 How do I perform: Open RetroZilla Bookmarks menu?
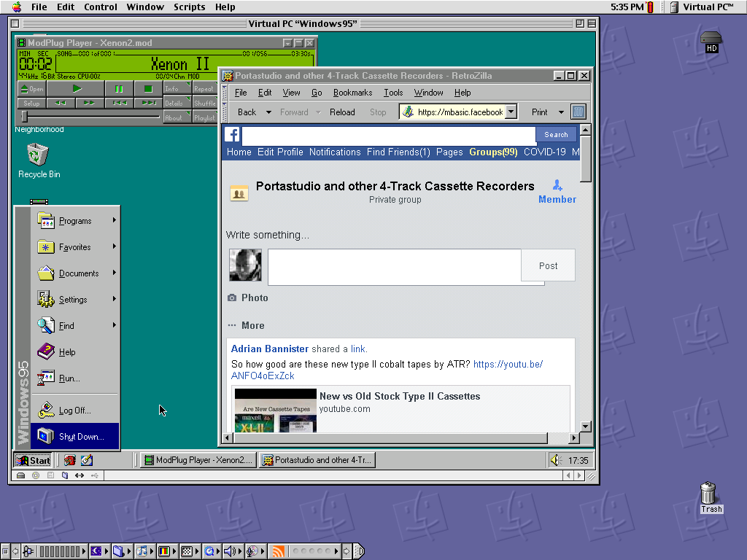352,93
